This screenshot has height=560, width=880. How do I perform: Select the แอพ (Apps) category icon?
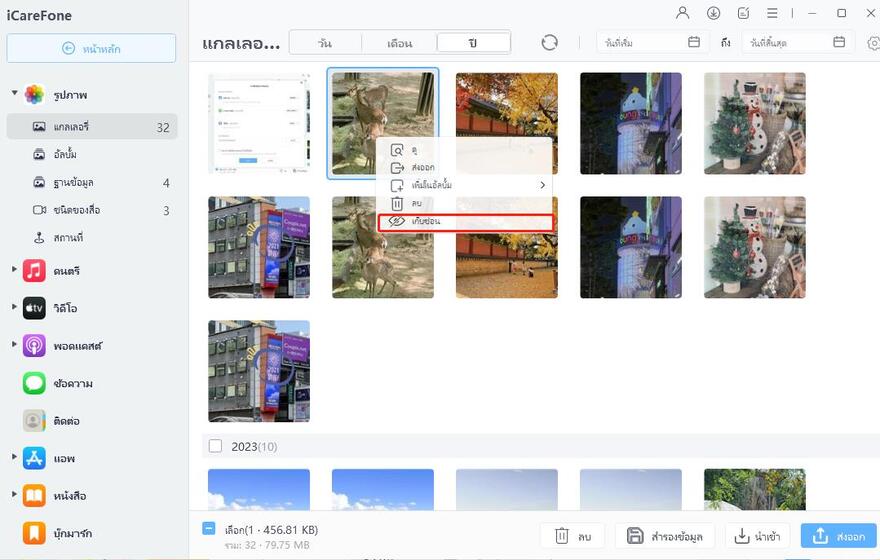point(34,458)
